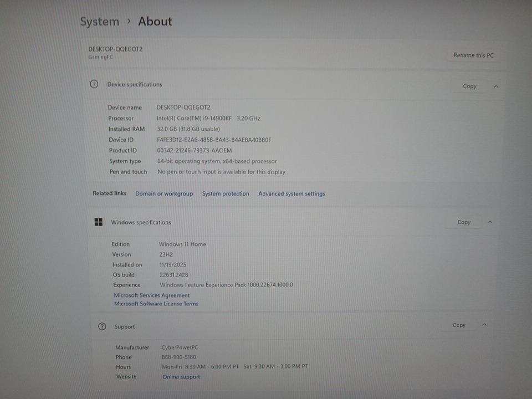Open the System protection link

click(x=226, y=193)
